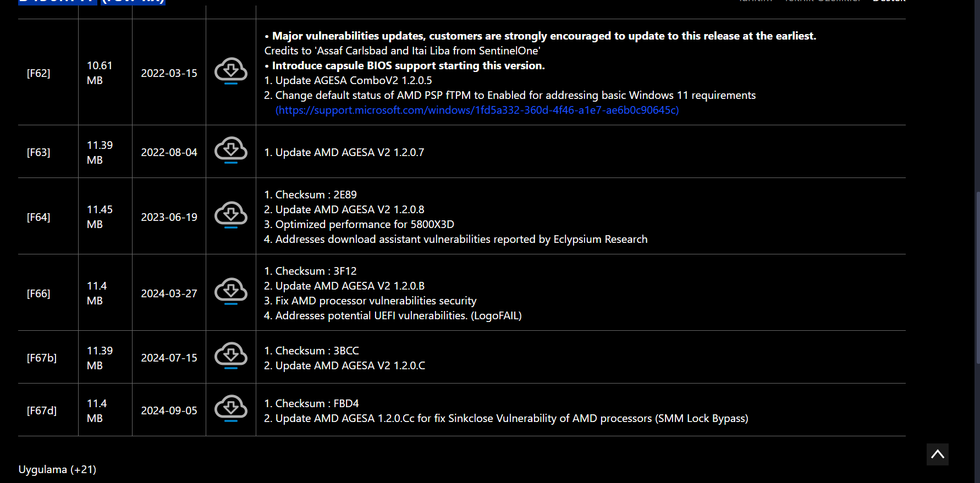Click the scroll-to-top arrow button
Image resolution: width=980 pixels, height=483 pixels.
937,454
